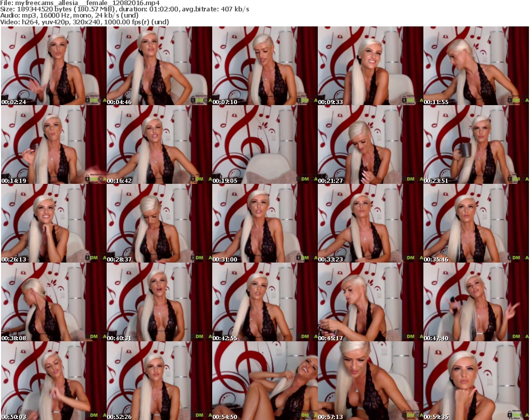Viewport: 530px width, 420px height.
Task: Click the thumbnail at 00:31:00
Action: click(x=265, y=224)
